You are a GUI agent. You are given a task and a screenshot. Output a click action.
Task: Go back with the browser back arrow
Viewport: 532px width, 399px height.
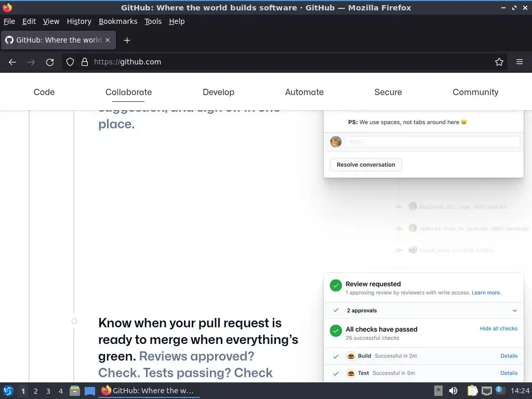click(12, 62)
